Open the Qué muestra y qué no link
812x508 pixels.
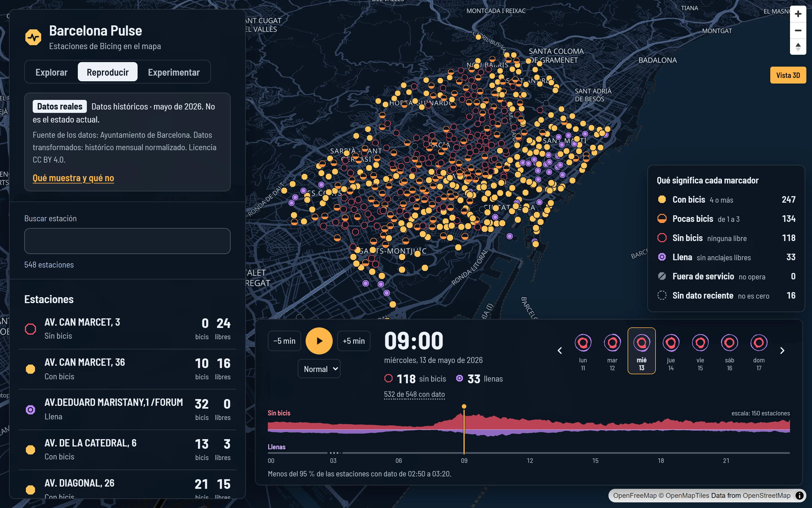point(73,178)
